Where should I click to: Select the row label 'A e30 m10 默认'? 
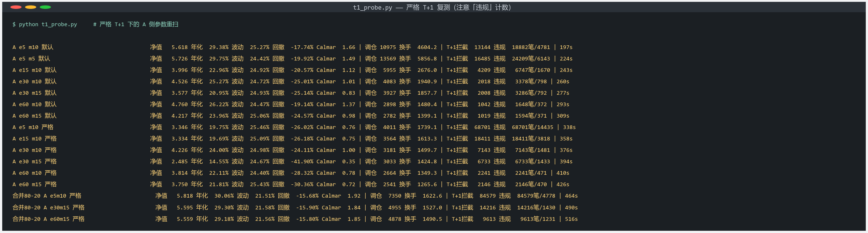coord(35,81)
